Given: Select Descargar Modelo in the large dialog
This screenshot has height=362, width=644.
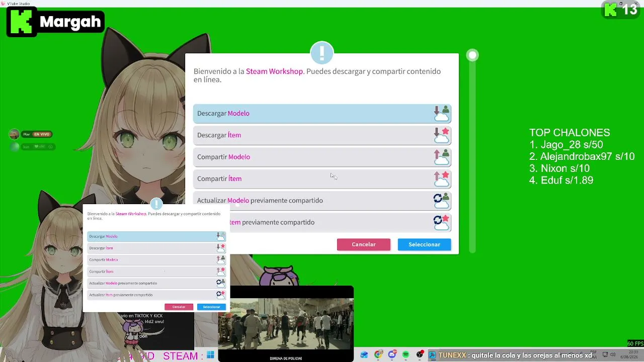Looking at the screenshot, I should [x=322, y=114].
